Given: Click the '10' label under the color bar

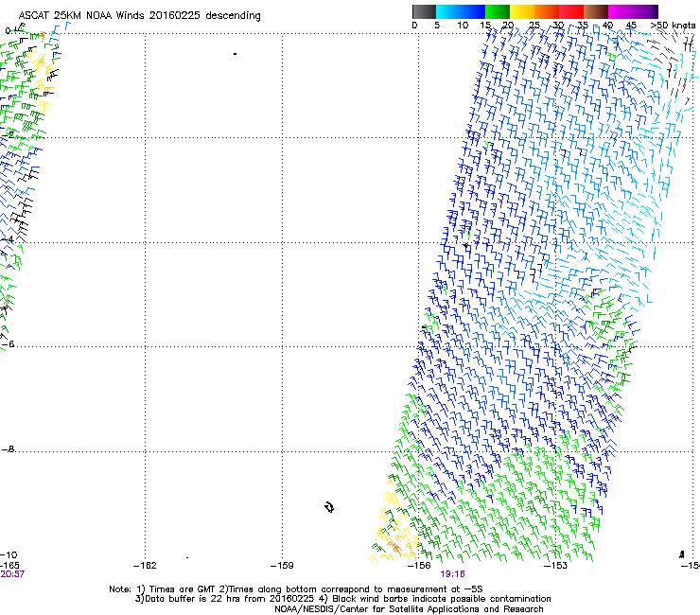Looking at the screenshot, I should click(463, 26).
